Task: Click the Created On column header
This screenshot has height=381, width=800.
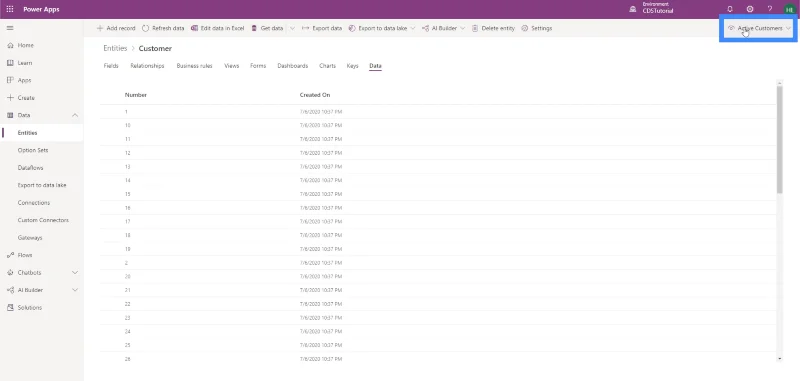Action: coord(315,95)
